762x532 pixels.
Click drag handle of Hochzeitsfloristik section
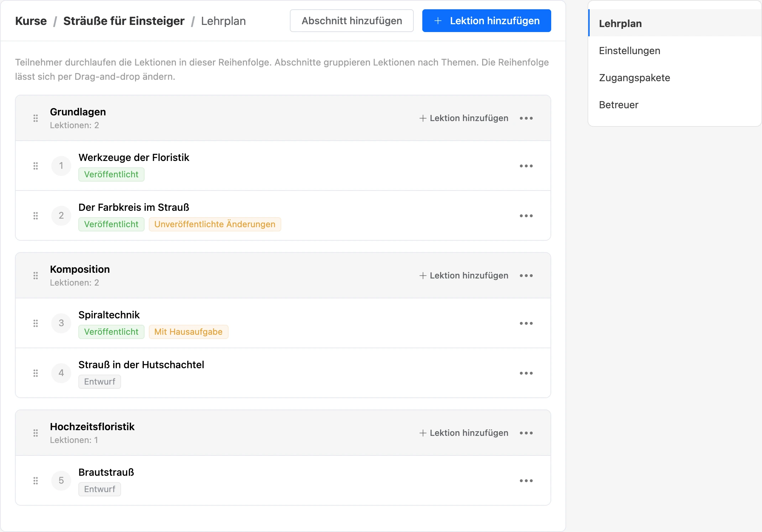coord(36,433)
